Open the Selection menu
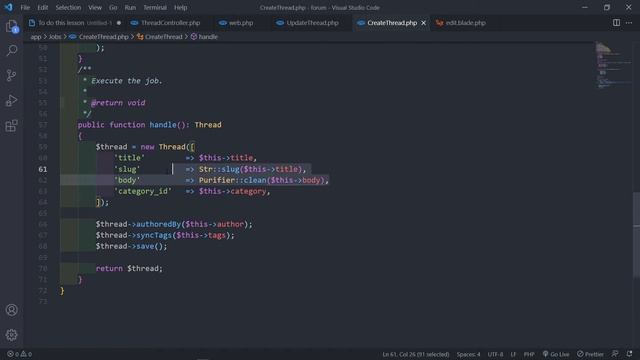Viewport: 640px width, 360px height. click(x=68, y=7)
